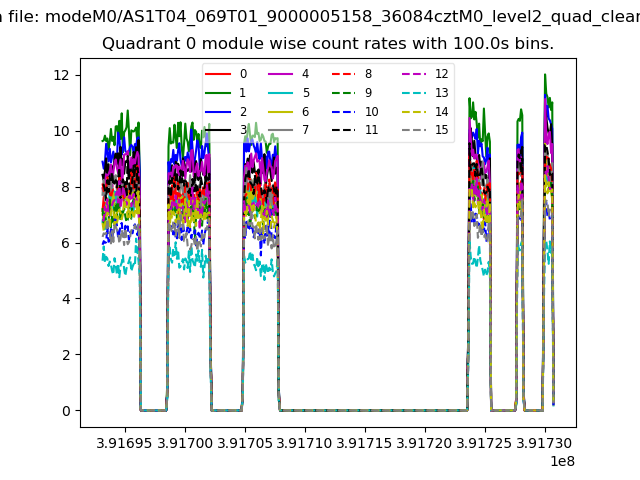Click the y-axis tick label 12
640x480 pixels.
pos(60,75)
